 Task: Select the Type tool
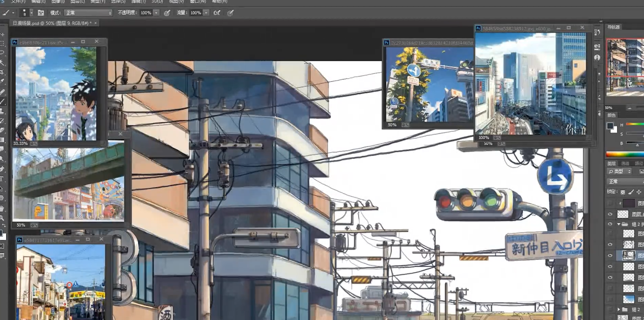2,179
